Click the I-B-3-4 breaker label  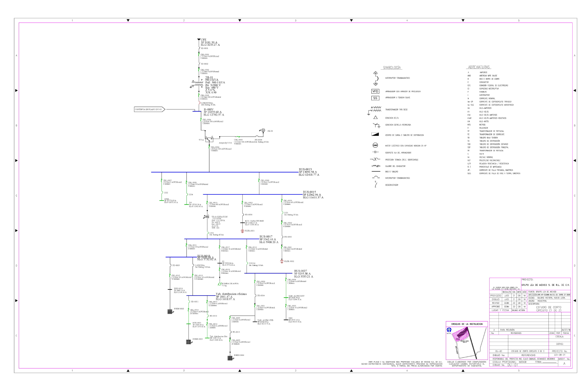pos(252,263)
